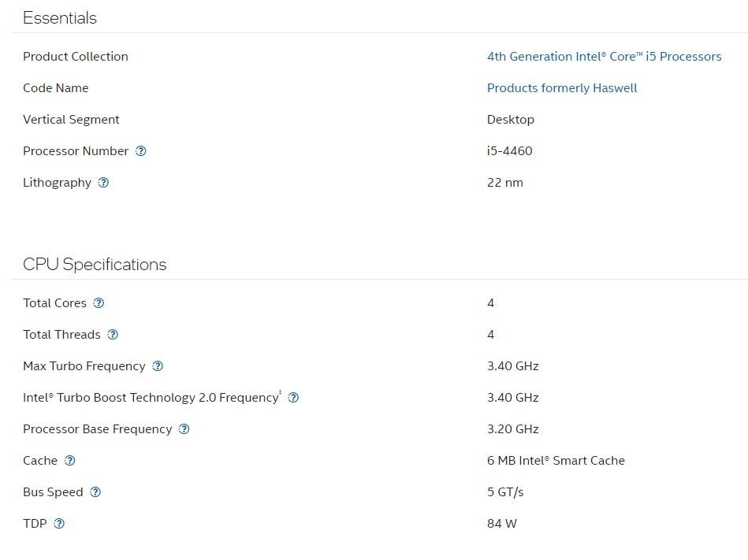Open the Total Threads help icon
The height and width of the screenshot is (560, 748).
(x=113, y=335)
